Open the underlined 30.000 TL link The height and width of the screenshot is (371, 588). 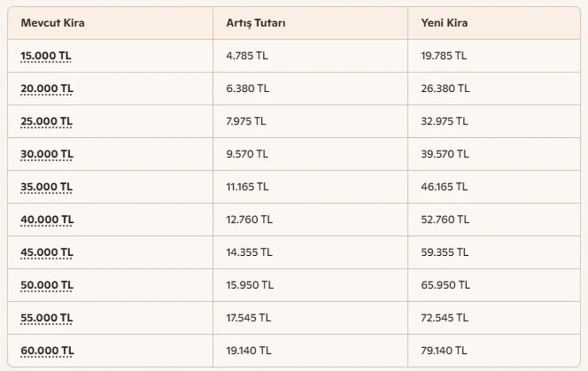[x=47, y=154]
